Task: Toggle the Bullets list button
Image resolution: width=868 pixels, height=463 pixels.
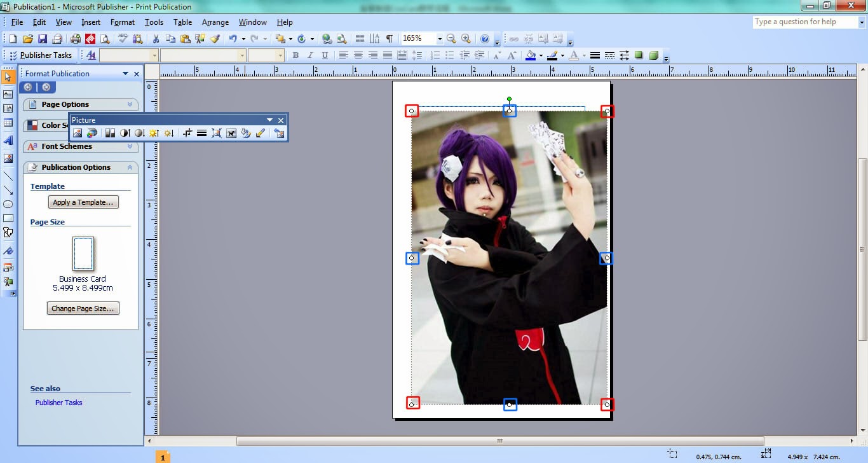Action: [x=449, y=55]
